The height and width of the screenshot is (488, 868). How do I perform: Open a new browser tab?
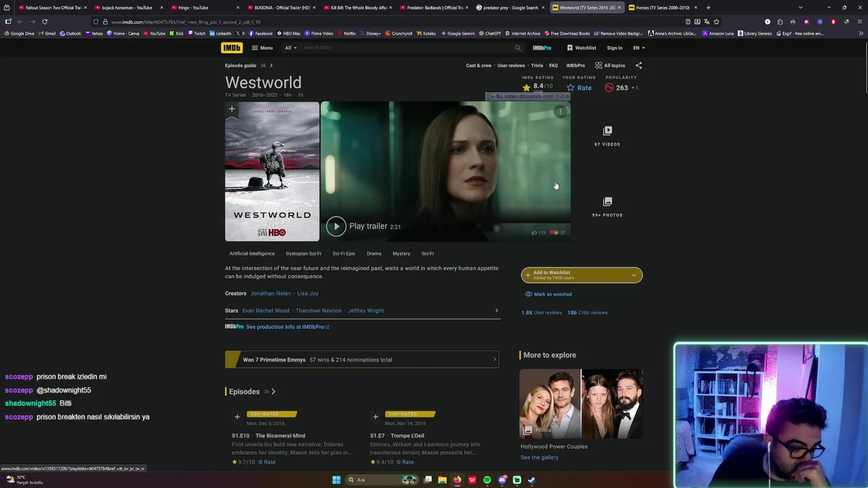pos(708,7)
